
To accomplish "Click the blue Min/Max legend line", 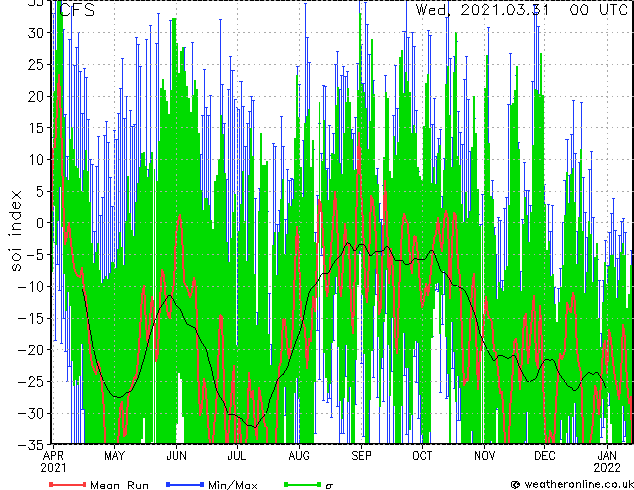I will pos(185,484).
